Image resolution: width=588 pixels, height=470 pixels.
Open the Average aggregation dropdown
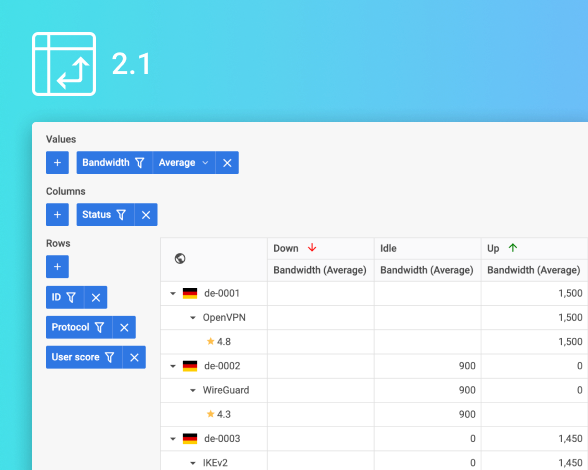pos(184,162)
